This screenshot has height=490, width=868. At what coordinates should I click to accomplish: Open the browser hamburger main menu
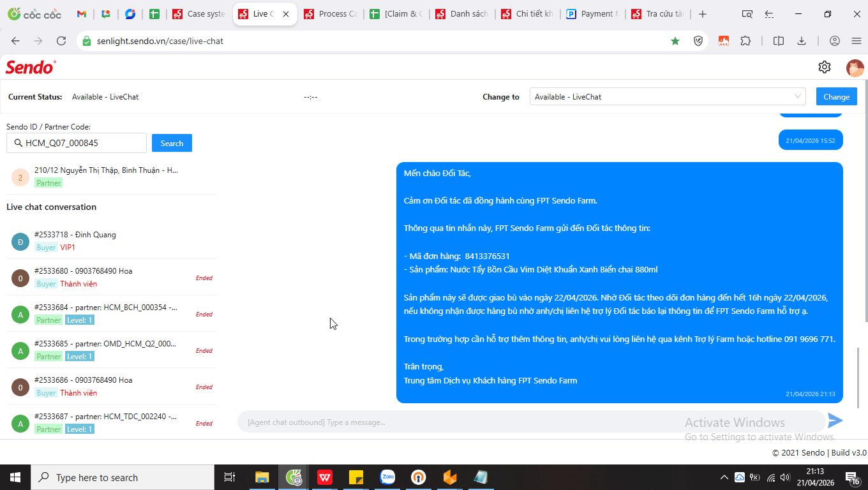click(x=857, y=41)
